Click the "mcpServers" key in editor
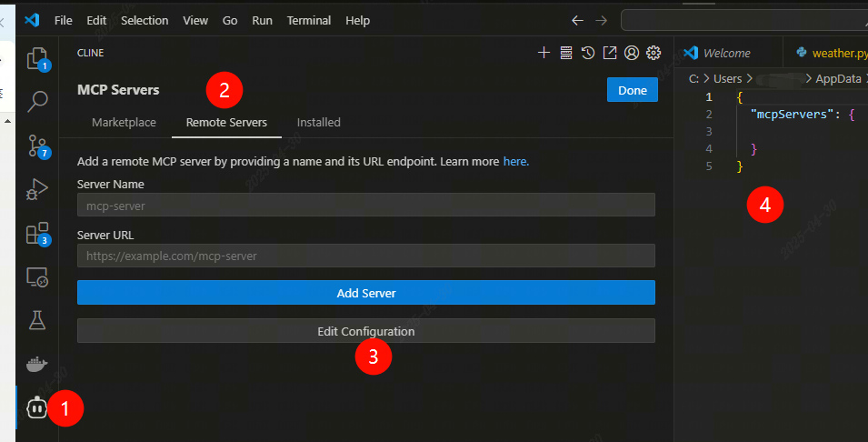 point(792,114)
